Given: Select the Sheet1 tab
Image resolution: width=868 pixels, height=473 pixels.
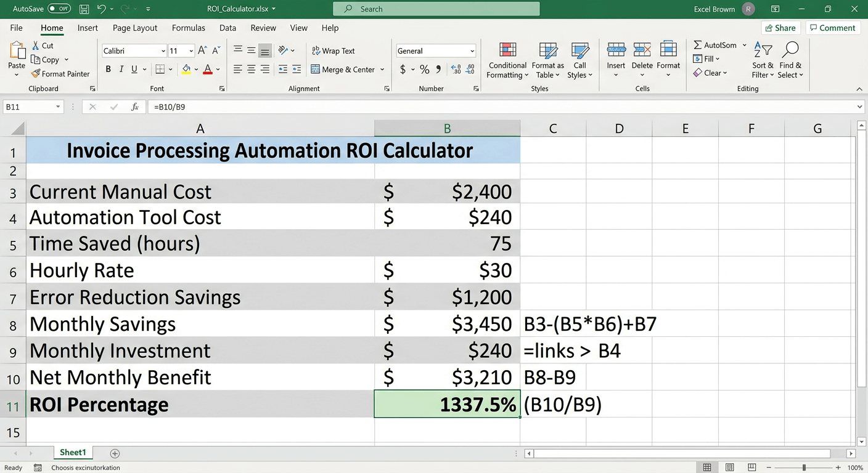Looking at the screenshot, I should 73,453.
